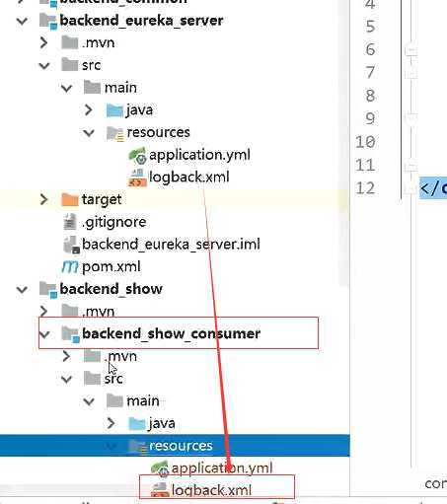
Task: Click editor gutter line number 6
Action: 370,49
